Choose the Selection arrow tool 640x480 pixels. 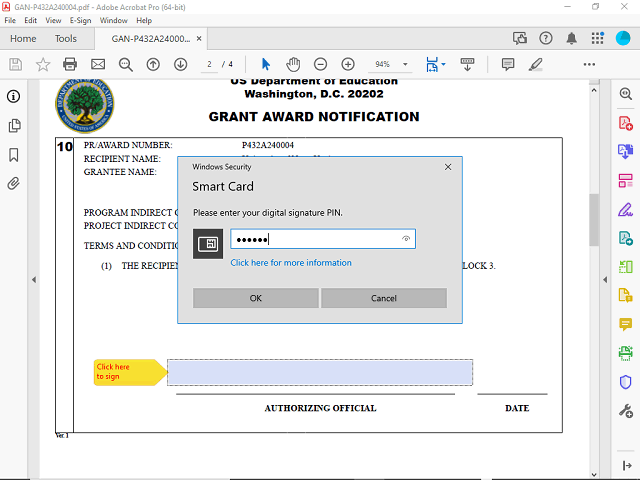coord(266,64)
